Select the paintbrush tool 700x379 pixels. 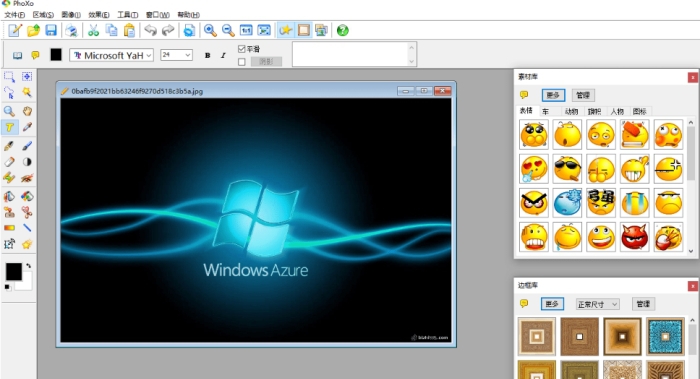click(x=27, y=146)
